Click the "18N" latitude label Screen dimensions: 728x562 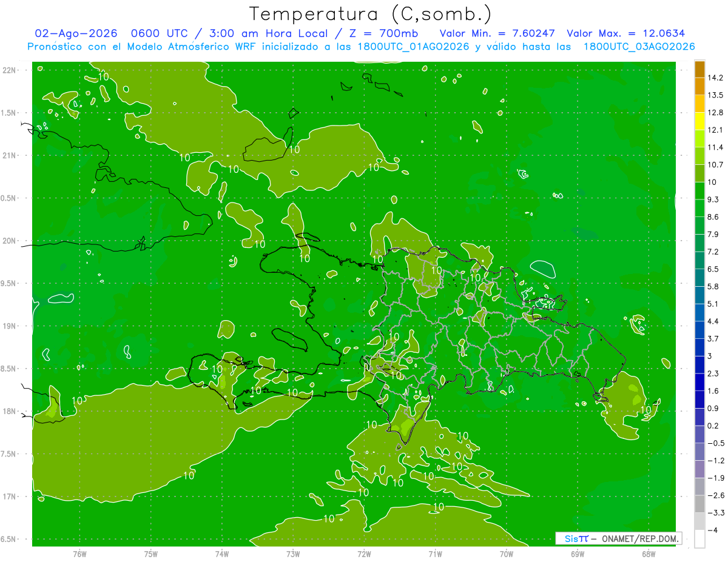click(x=8, y=411)
